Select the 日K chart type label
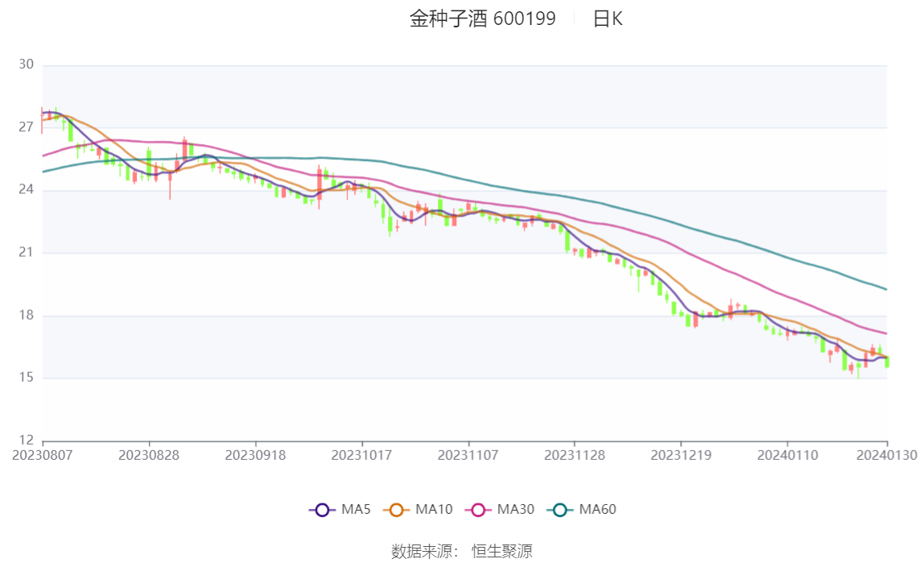924x563 pixels. click(608, 19)
